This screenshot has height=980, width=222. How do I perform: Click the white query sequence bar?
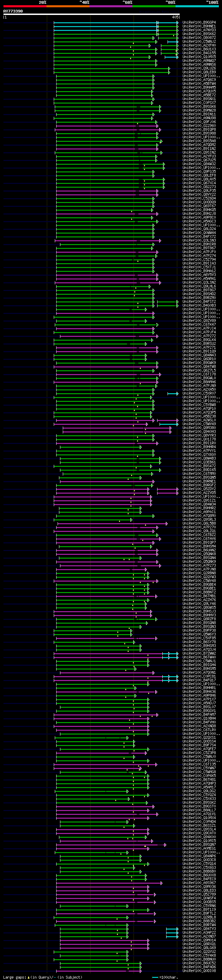(x=91, y=15)
